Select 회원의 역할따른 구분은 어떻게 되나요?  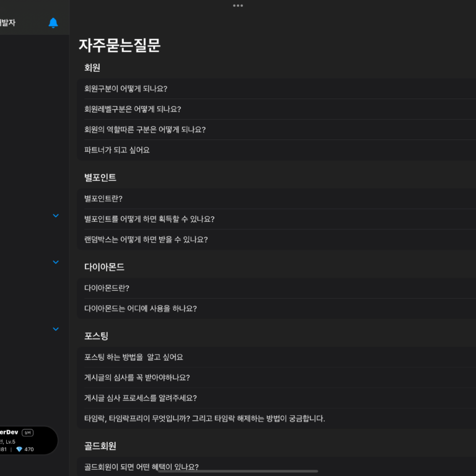(x=144, y=130)
